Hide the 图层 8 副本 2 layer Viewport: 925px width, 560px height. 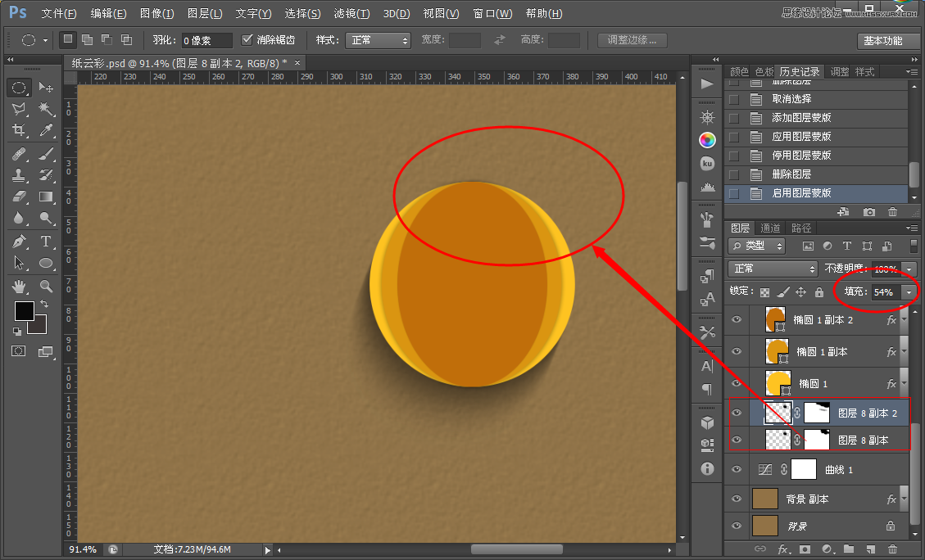coord(737,413)
